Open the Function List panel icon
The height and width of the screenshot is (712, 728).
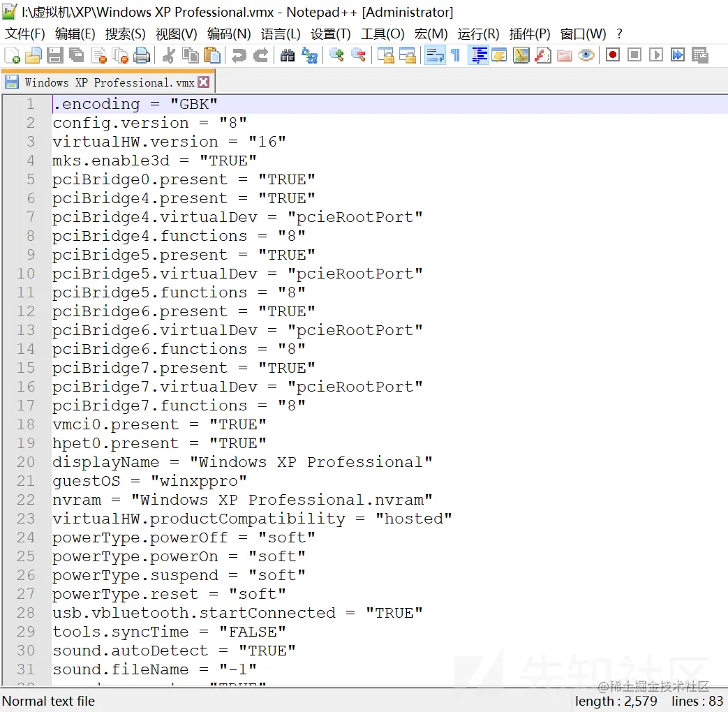point(543,55)
